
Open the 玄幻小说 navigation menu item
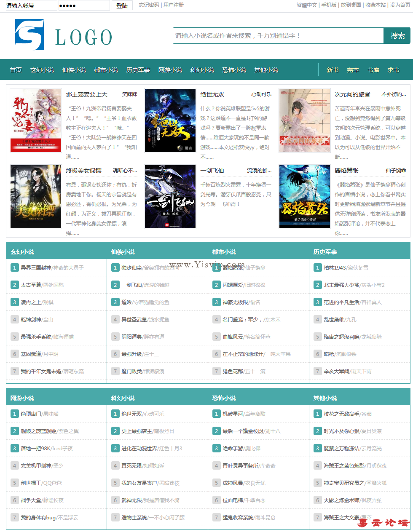[42, 70]
